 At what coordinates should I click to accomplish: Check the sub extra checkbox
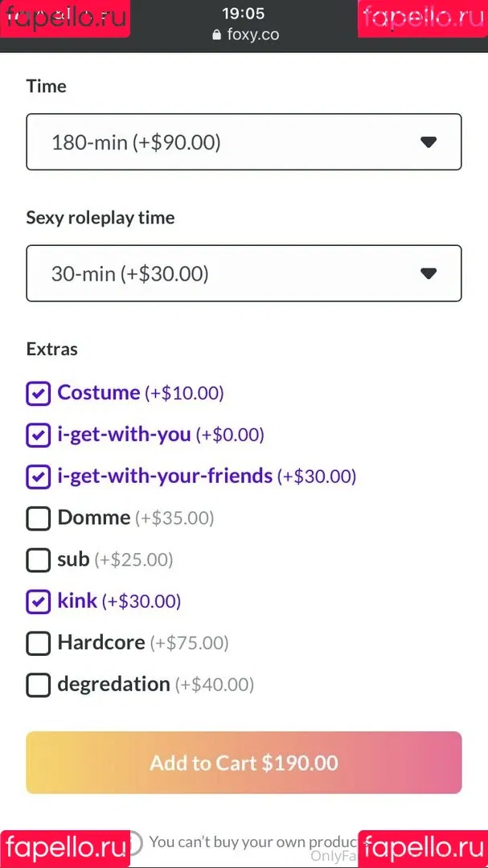pyautogui.click(x=39, y=560)
